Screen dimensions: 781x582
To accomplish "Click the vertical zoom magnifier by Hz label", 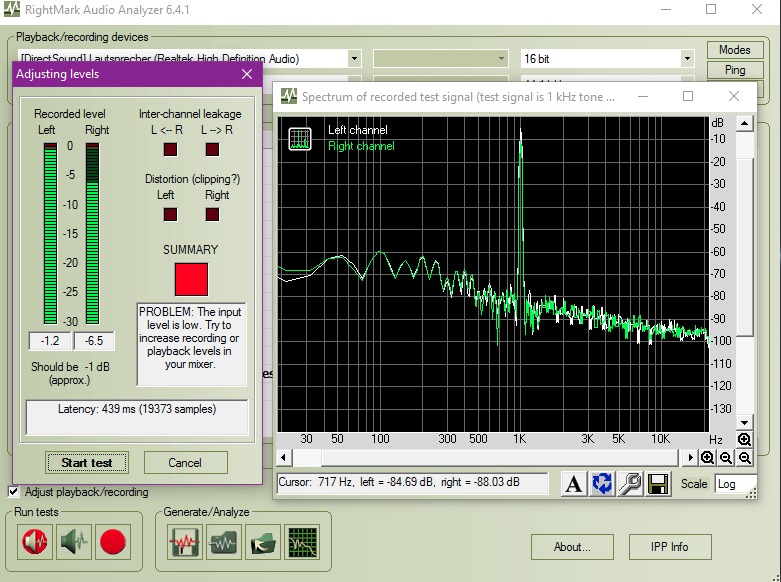I will 744,439.
